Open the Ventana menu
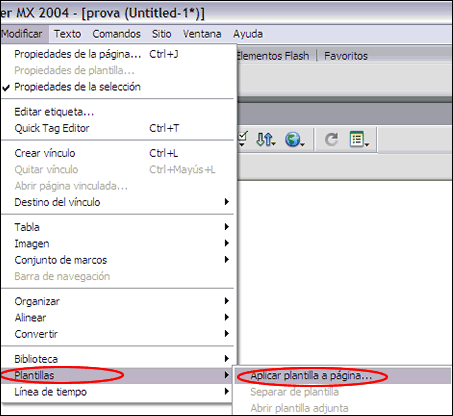This screenshot has height=416, width=453. [202, 34]
